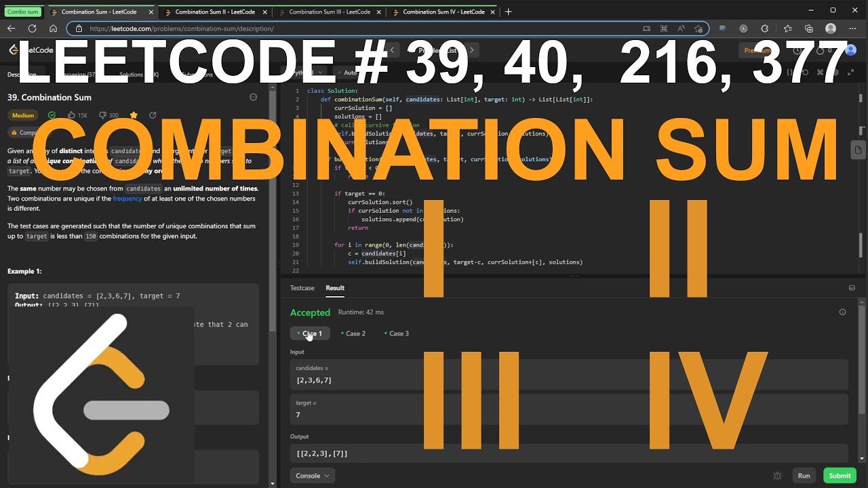Click the read aloud icon in address bar

click(x=681, y=28)
